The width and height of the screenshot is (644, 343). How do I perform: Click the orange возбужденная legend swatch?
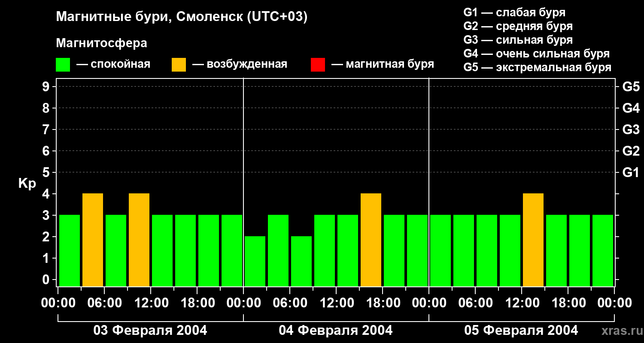[179, 65]
